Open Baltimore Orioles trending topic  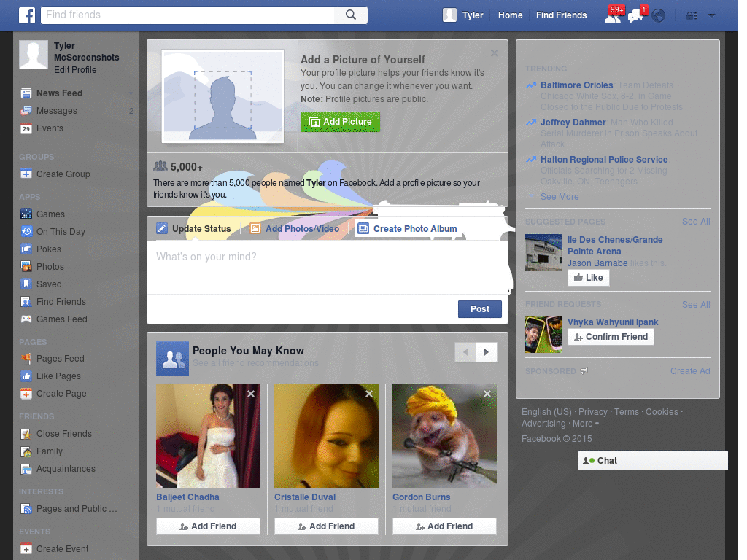[576, 85]
